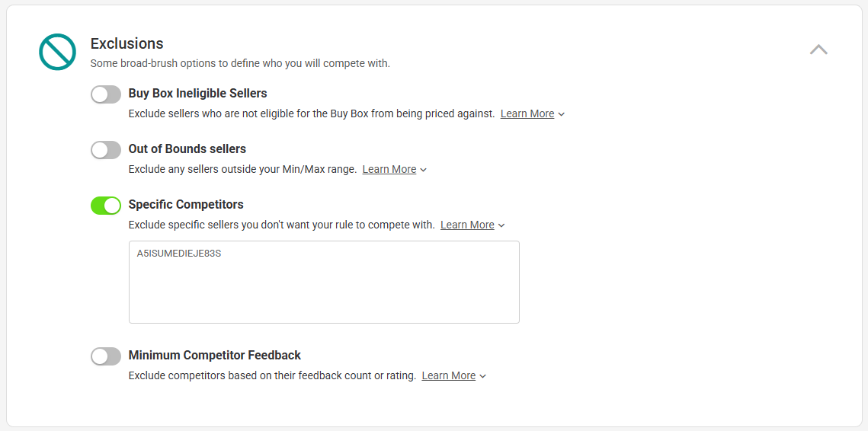This screenshot has width=868, height=431.
Task: Expand the chevron after Buy Box Learn More
Action: pos(562,114)
